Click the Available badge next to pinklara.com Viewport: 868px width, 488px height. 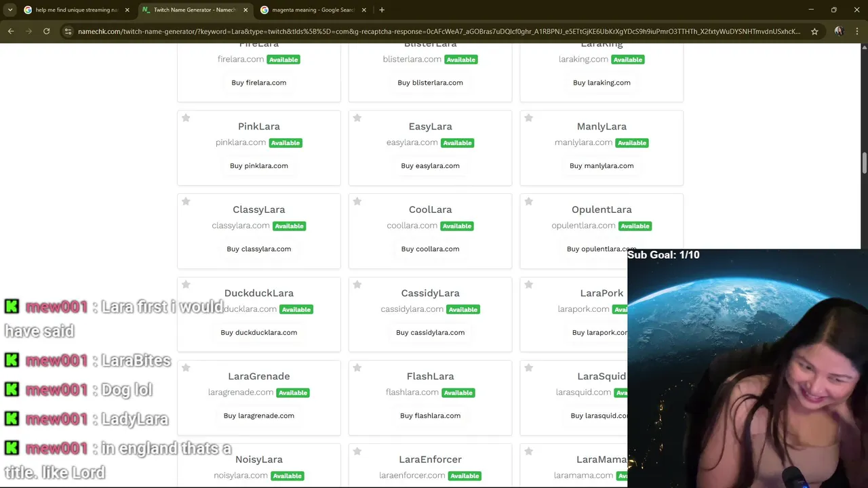point(285,143)
